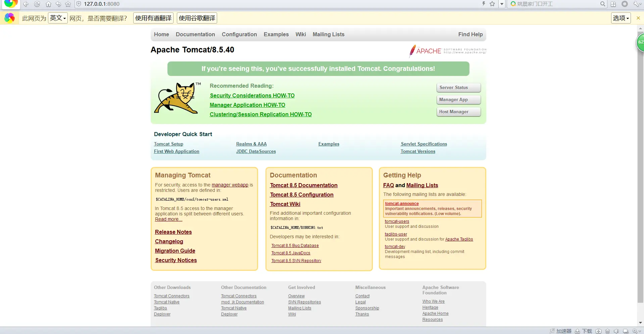Screen dimensions: 644x334
Task: Click the lightning speed mode icon
Action: [484, 4]
